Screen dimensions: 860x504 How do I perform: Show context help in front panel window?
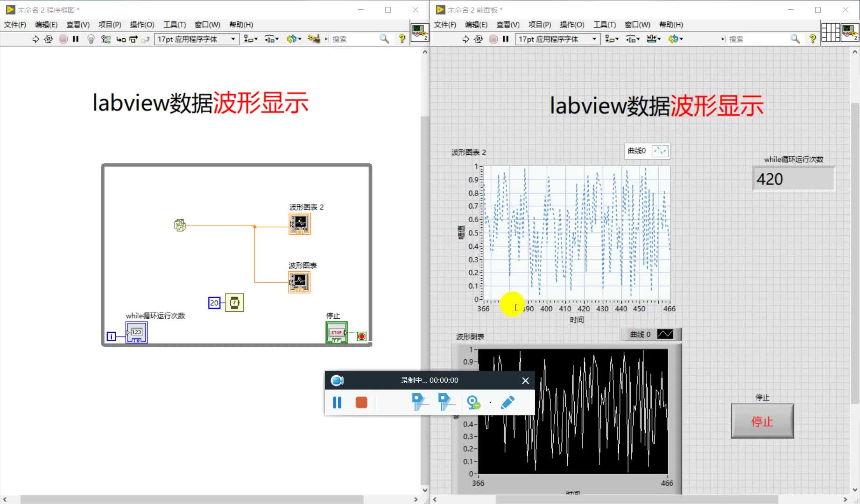[813, 39]
